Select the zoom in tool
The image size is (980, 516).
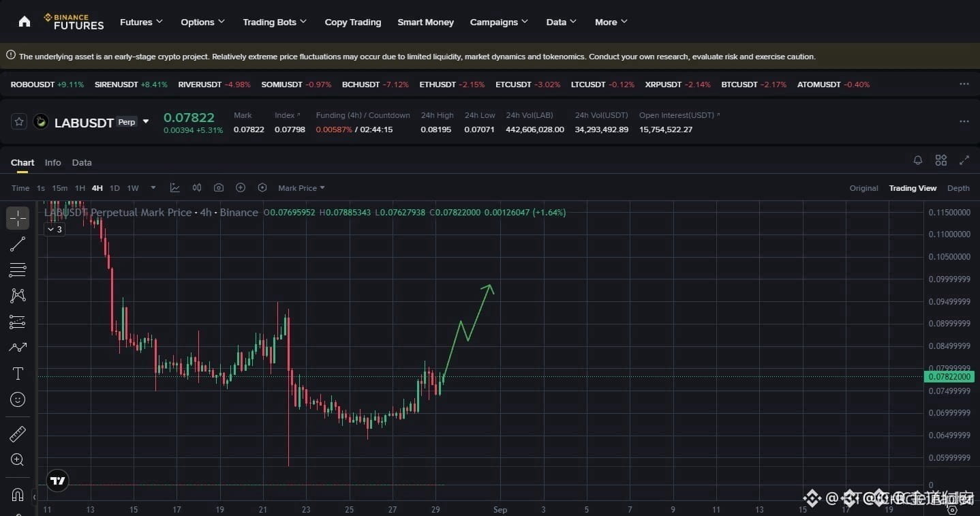(18, 459)
